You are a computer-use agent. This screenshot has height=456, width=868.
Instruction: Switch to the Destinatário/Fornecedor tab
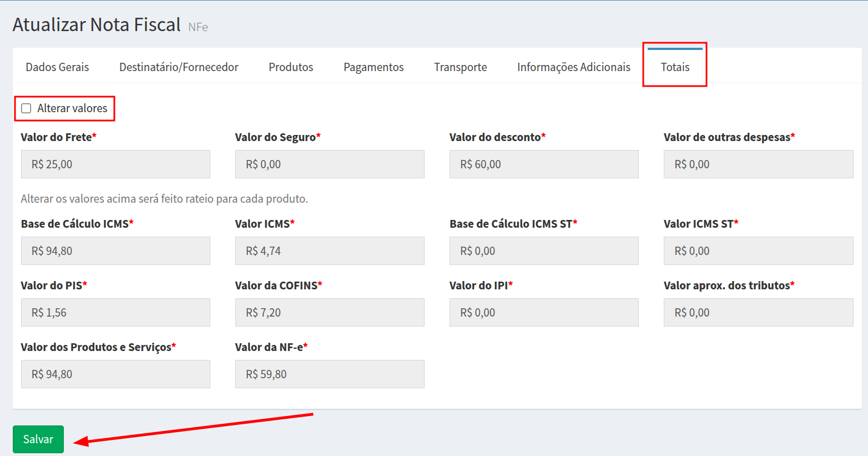pyautogui.click(x=179, y=67)
